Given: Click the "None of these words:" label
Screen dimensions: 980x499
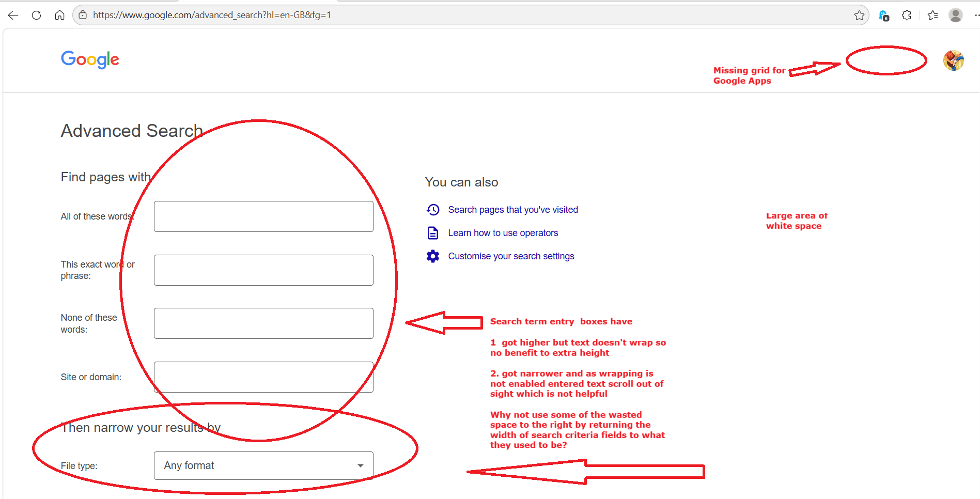Looking at the screenshot, I should (89, 323).
